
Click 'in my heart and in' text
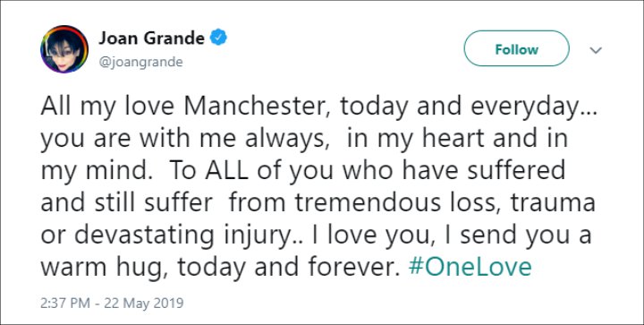[457, 139]
